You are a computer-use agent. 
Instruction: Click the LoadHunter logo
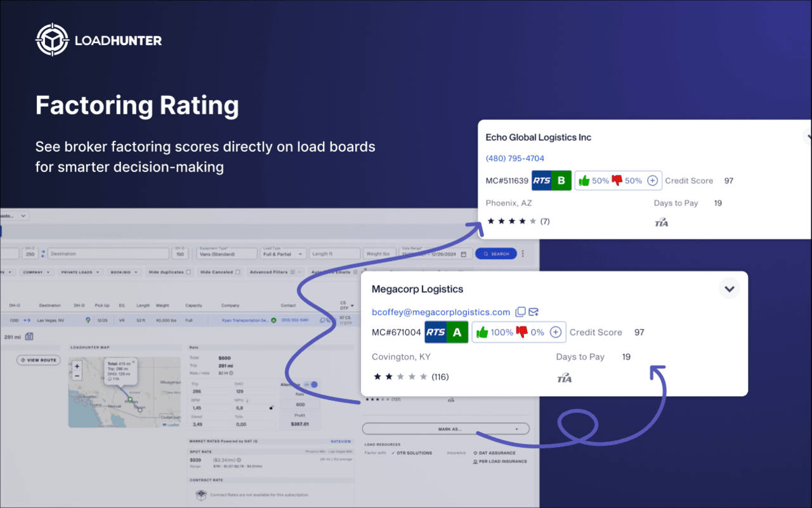(x=99, y=41)
